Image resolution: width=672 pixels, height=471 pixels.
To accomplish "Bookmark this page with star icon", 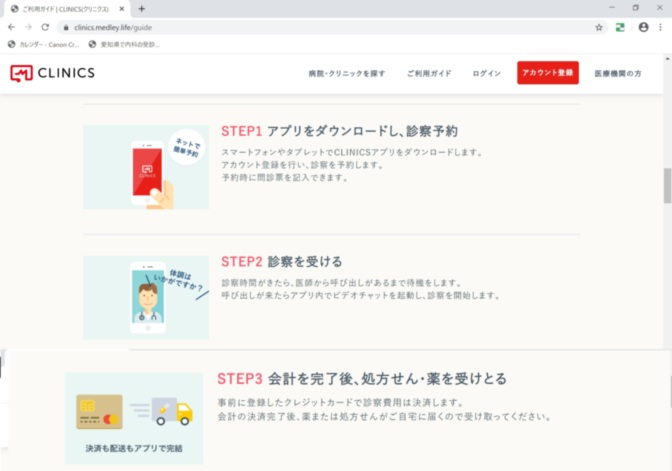I will pos(599,27).
